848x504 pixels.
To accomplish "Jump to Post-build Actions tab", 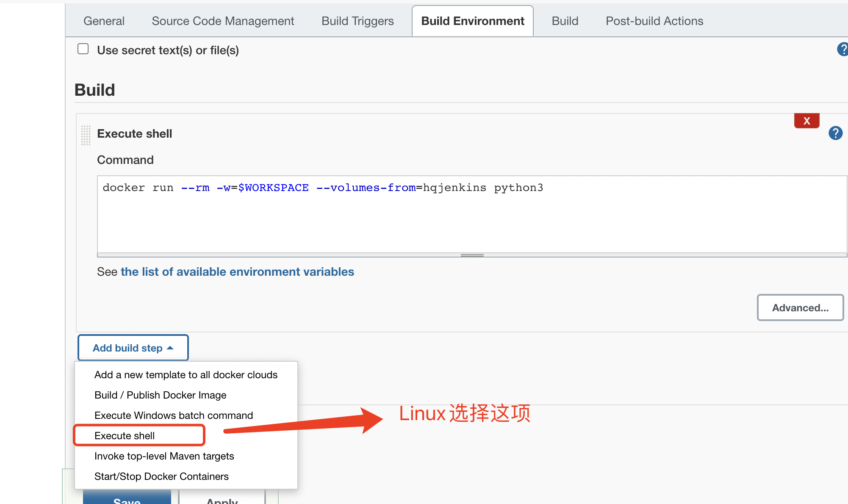I will 654,21.
